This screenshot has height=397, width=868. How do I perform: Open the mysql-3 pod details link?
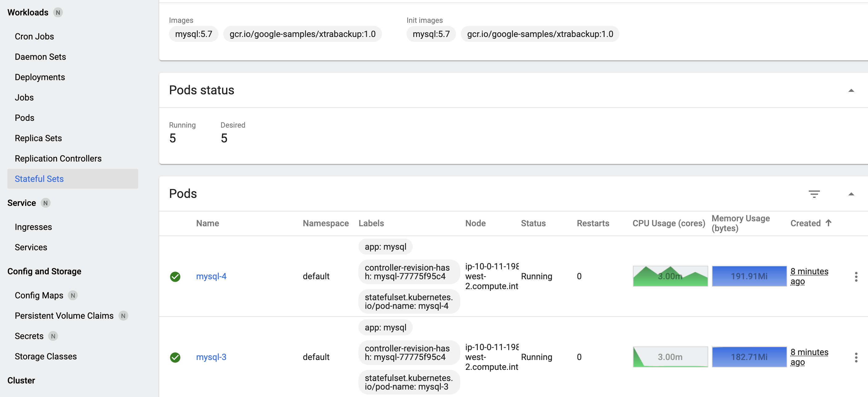211,357
